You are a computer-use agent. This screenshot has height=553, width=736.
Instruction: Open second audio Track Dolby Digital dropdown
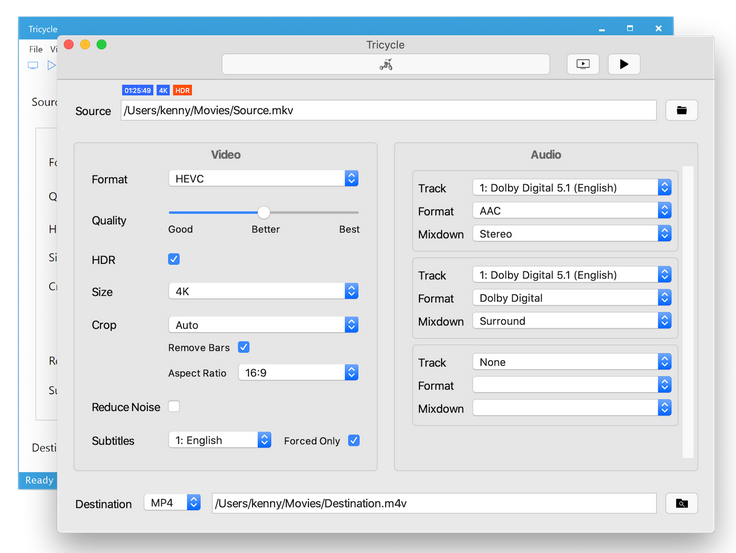click(572, 275)
